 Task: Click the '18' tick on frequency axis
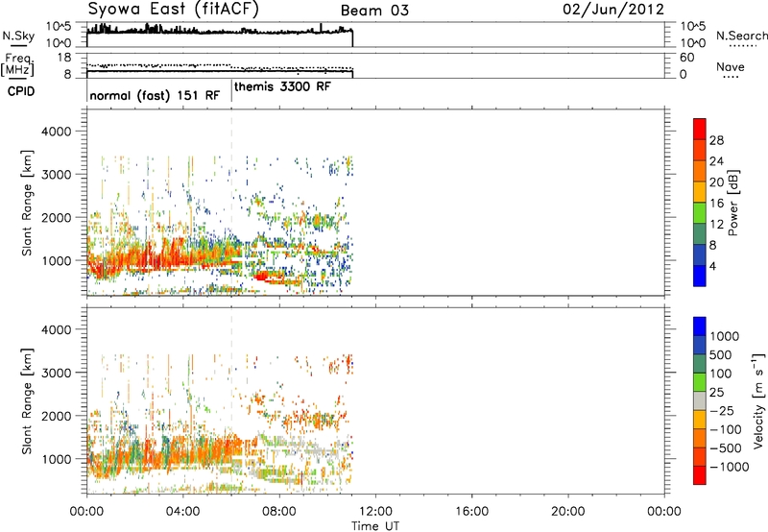[x=64, y=58]
